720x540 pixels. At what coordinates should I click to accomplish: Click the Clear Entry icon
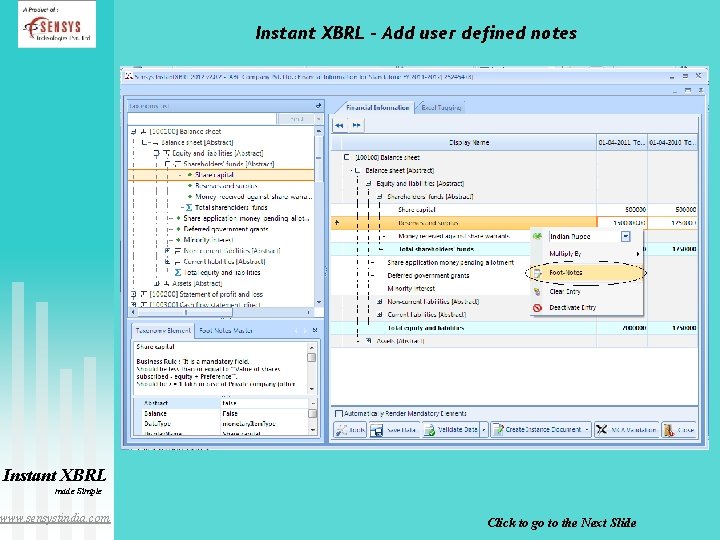pos(537,292)
